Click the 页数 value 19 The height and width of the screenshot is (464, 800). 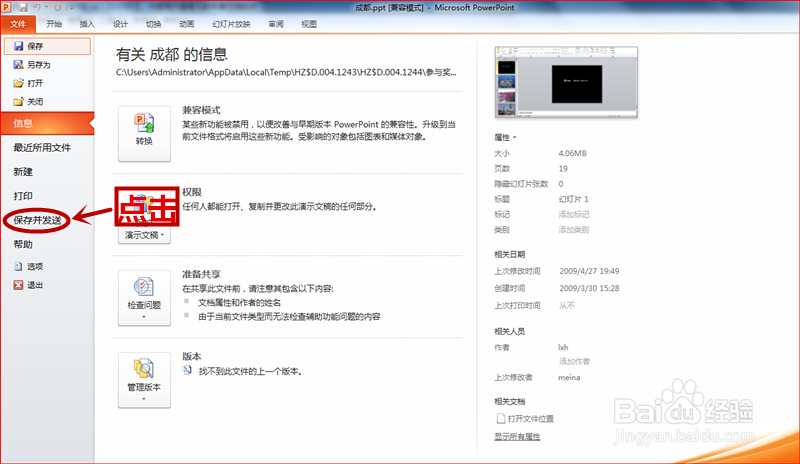[x=563, y=168]
